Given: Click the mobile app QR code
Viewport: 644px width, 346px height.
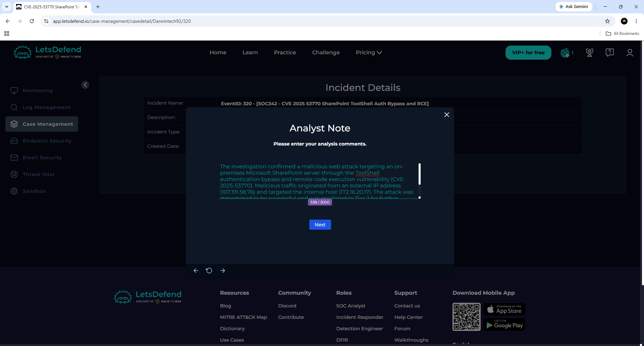Looking at the screenshot, I should coord(467,317).
